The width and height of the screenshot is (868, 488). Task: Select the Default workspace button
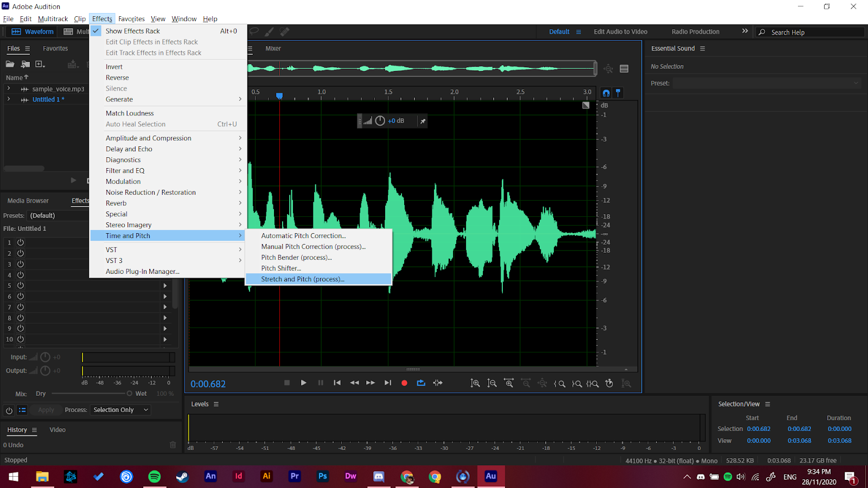pyautogui.click(x=559, y=31)
